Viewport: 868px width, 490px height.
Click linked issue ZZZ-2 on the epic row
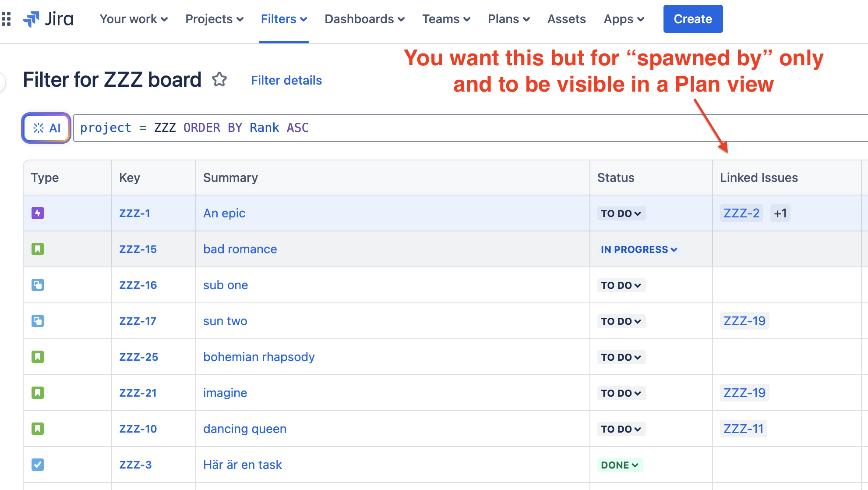point(741,213)
